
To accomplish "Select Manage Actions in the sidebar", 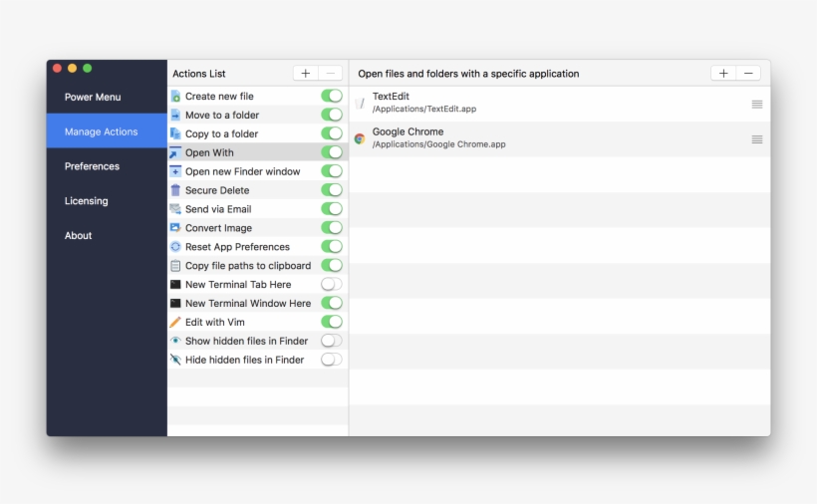I will pyautogui.click(x=107, y=131).
